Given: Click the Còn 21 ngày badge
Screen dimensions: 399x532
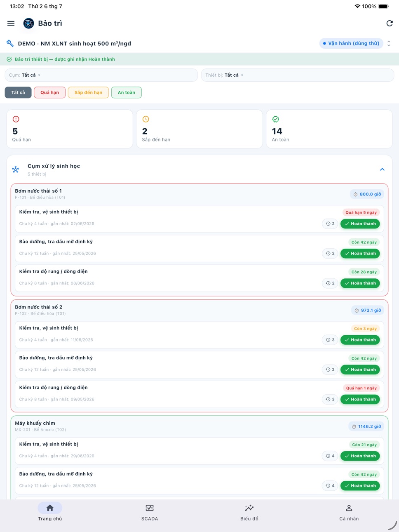Looking at the screenshot, I should coord(364,445).
